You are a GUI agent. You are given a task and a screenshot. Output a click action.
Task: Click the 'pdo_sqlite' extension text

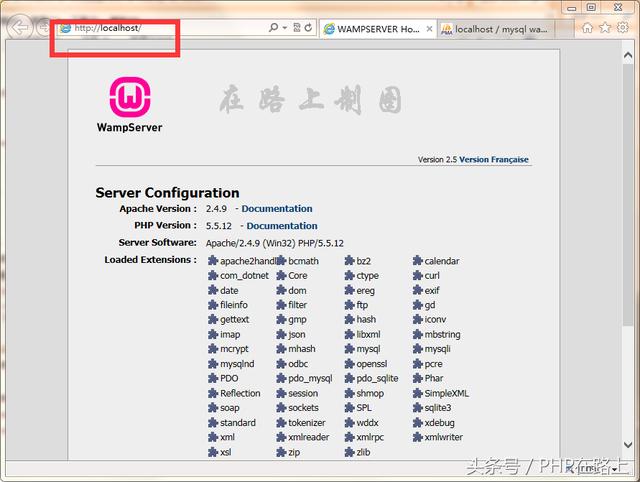(x=377, y=379)
